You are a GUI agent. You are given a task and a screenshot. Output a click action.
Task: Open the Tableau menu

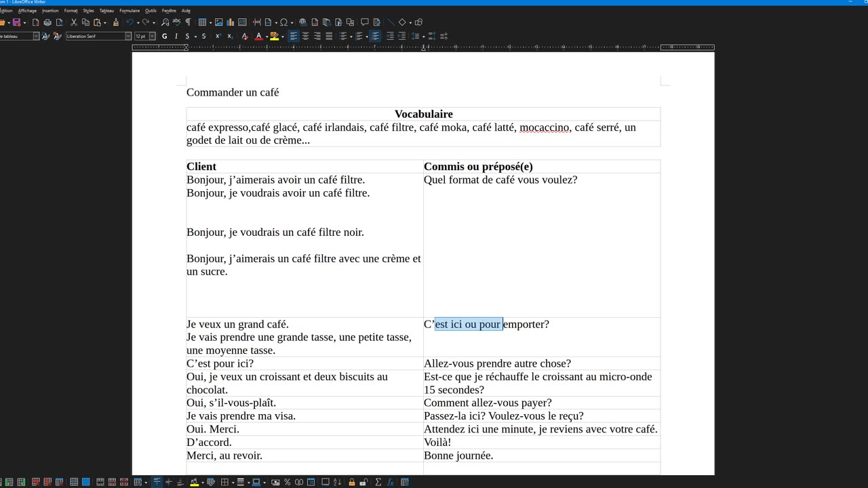106,11
